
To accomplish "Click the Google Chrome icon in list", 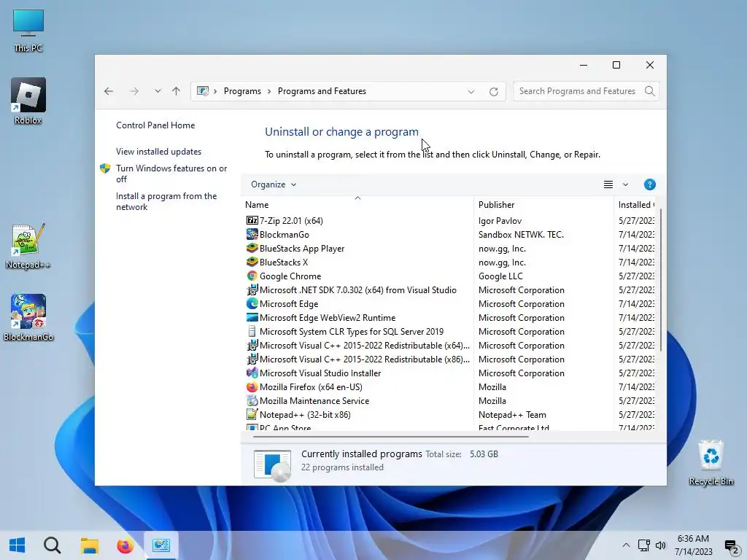I will [252, 276].
